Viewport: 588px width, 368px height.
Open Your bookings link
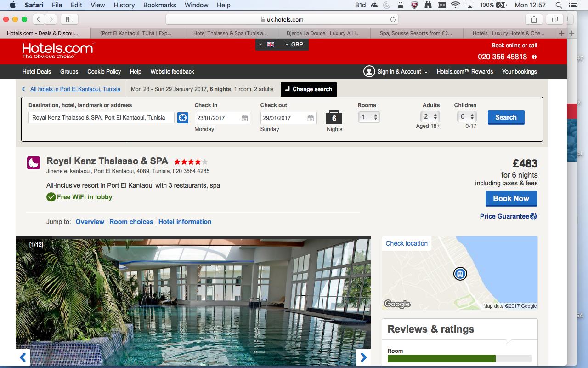click(520, 72)
